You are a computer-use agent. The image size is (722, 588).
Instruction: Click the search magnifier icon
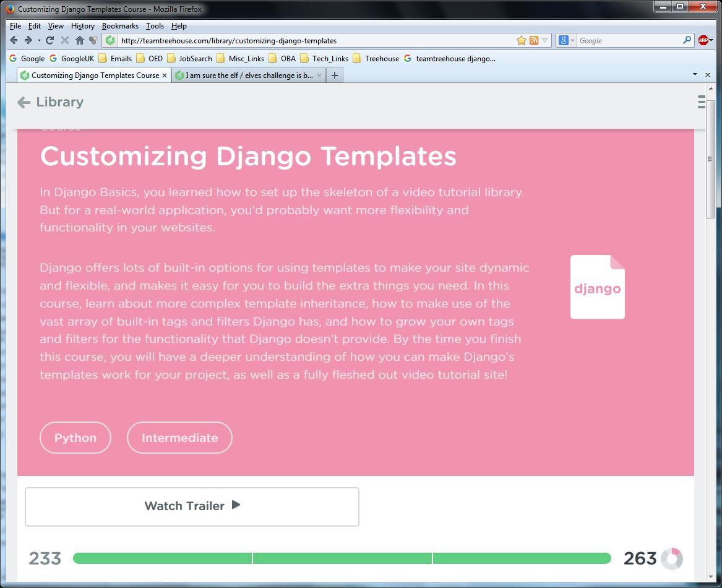tap(687, 40)
